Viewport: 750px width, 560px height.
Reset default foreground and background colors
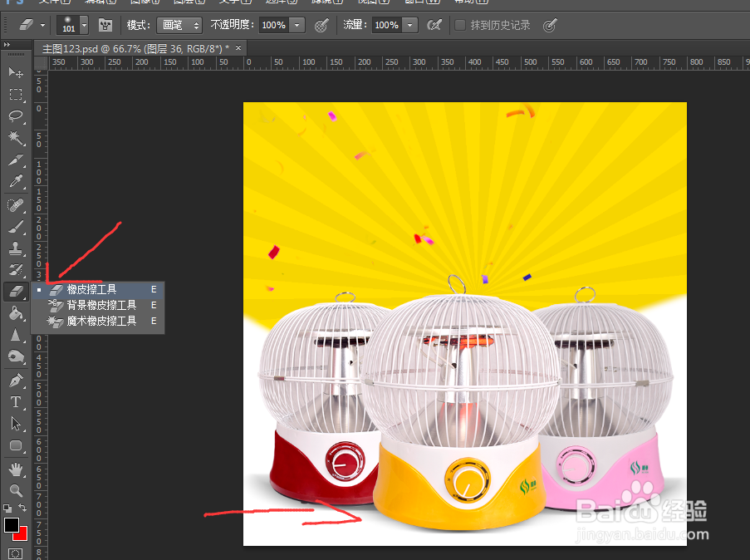(7, 508)
